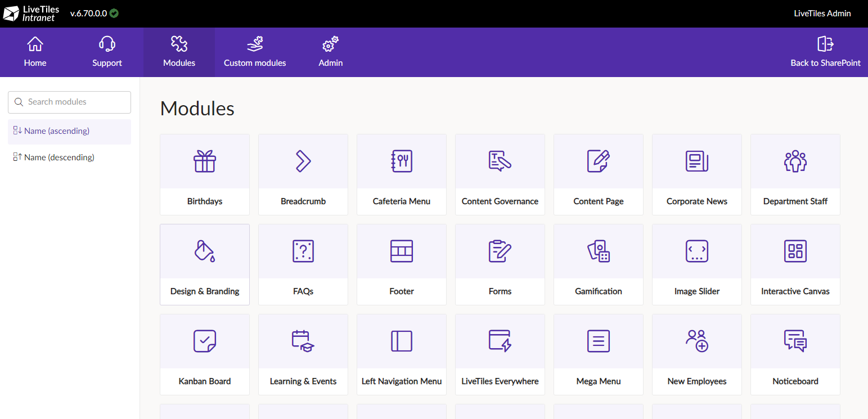Select the Content Governance icon

pyautogui.click(x=500, y=161)
